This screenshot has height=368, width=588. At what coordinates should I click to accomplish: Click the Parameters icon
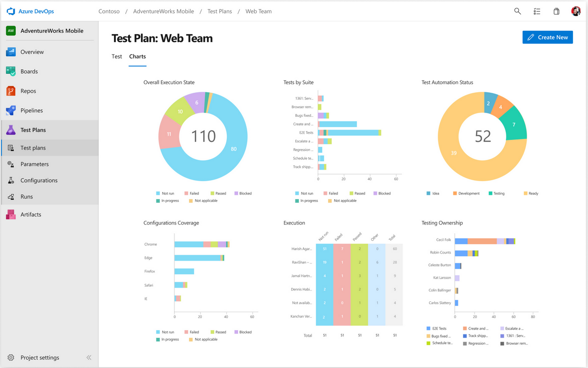11,164
